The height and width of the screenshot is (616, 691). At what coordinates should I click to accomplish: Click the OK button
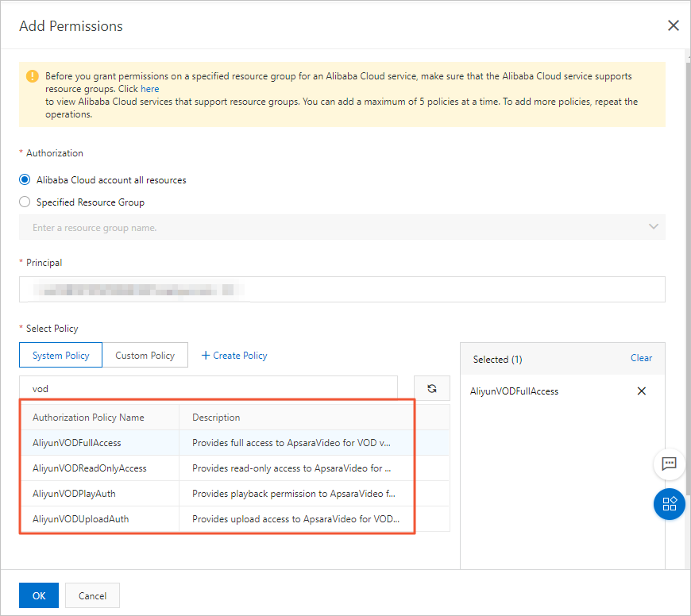click(39, 595)
